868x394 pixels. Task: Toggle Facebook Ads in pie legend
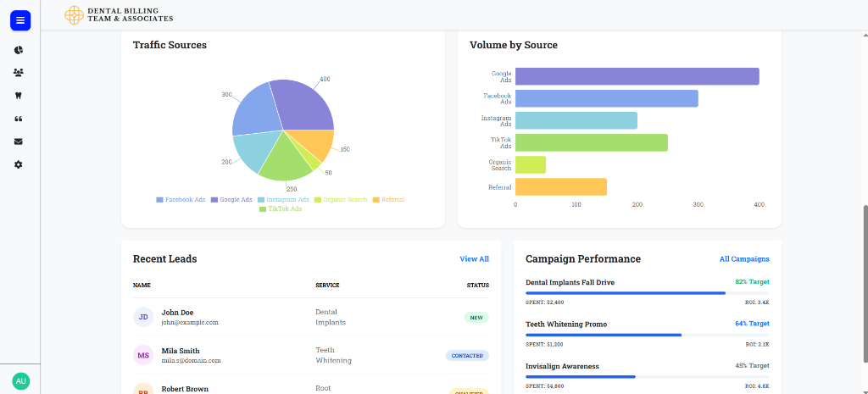(181, 200)
